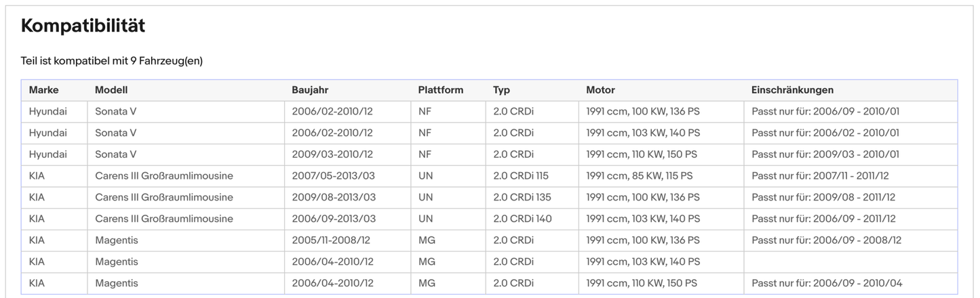Screen dimensions: 980x298
Task: Click the '1991 ccm, 85 KW, 115 PS' motor cell
Action: click(x=640, y=176)
